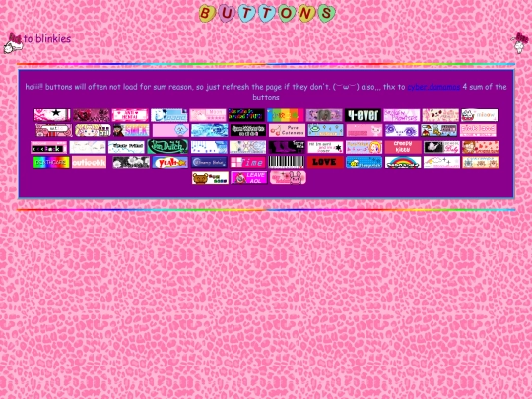Click the pink Time button

click(x=247, y=163)
